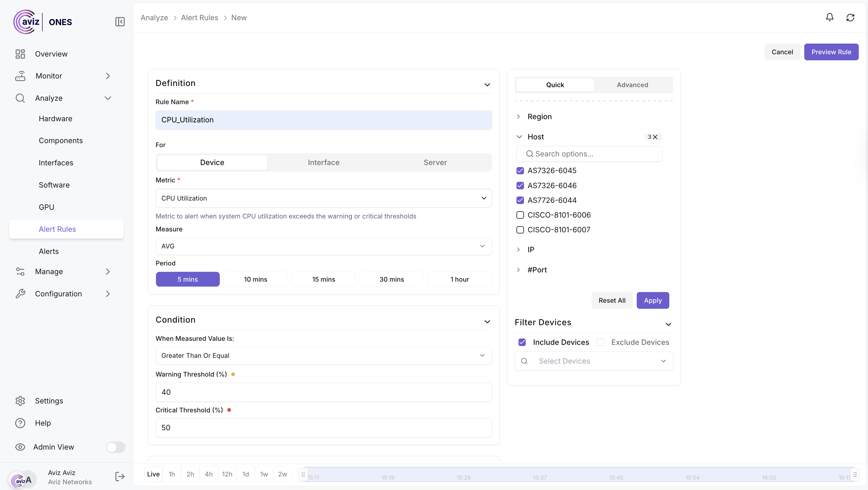The width and height of the screenshot is (868, 490).
Task: Click the notification bell icon
Action: (829, 18)
